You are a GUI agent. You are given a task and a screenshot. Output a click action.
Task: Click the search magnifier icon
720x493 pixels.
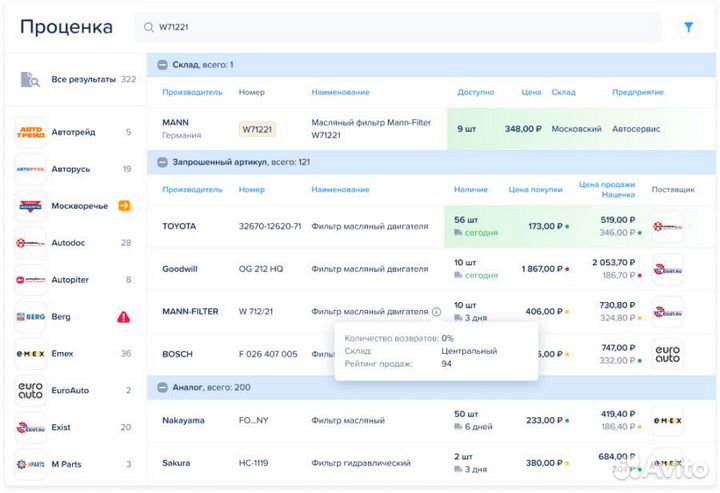tap(149, 28)
